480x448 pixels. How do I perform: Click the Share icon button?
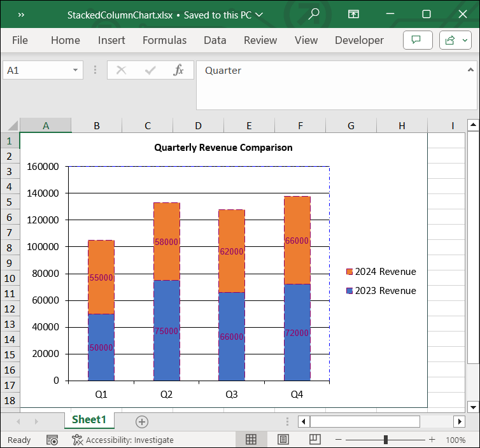pyautogui.click(x=450, y=40)
